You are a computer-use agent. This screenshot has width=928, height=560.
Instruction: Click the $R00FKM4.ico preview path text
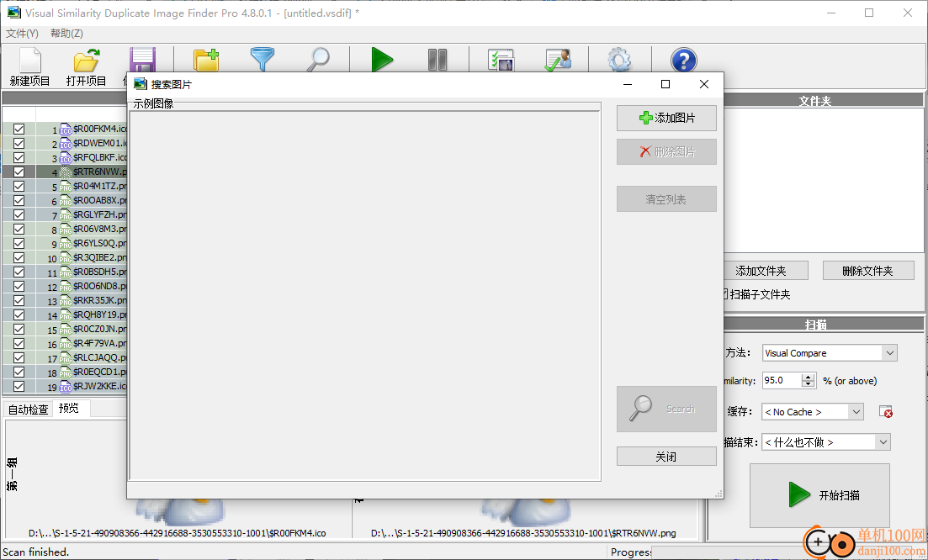[x=177, y=533]
